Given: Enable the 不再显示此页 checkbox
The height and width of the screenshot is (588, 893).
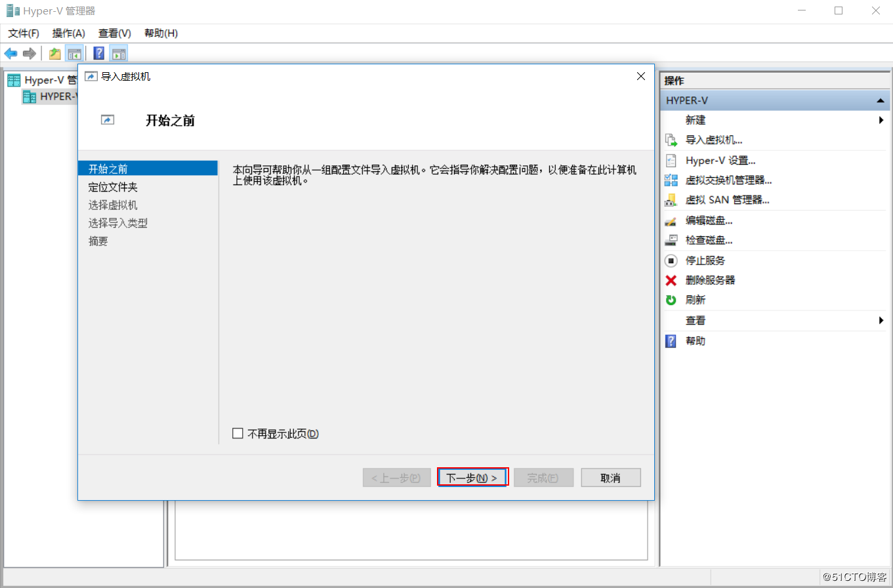Looking at the screenshot, I should click(x=238, y=433).
